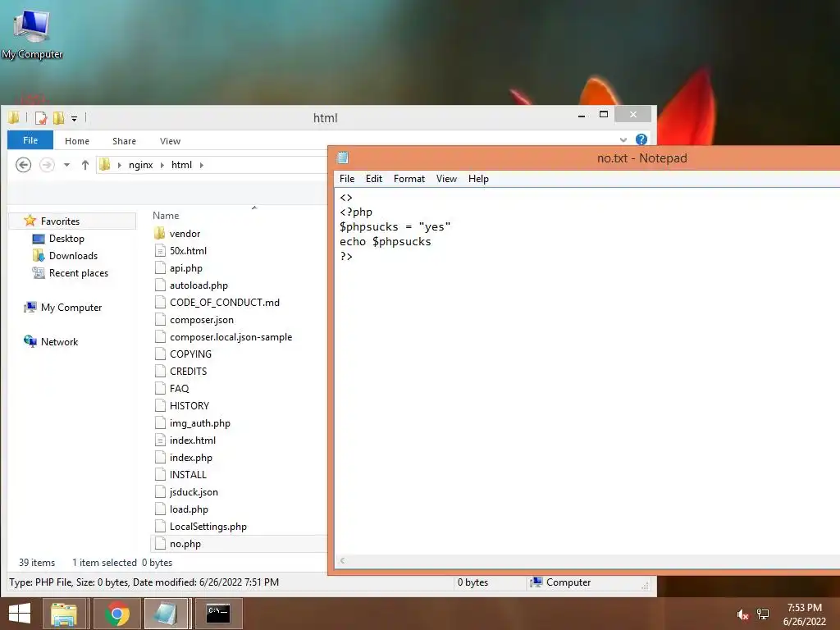Click Notepad horizontal scrollbar left arrow
840x630 pixels.
point(342,561)
